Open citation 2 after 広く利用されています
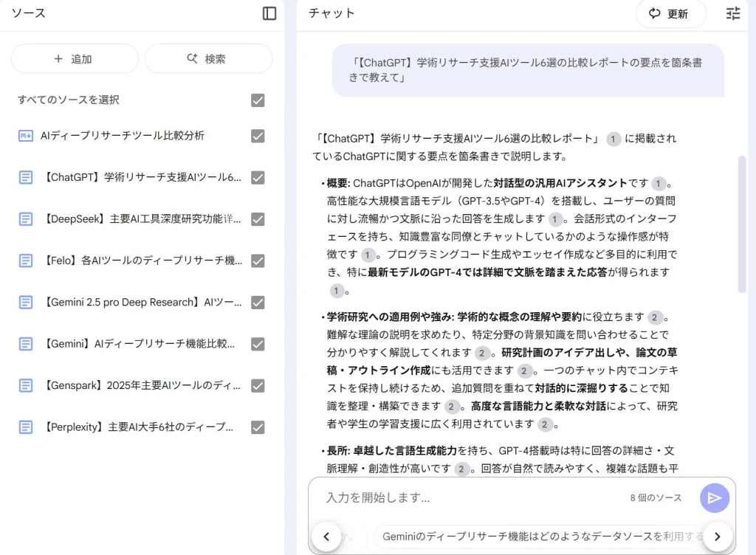This screenshot has height=555, width=756. (545, 424)
